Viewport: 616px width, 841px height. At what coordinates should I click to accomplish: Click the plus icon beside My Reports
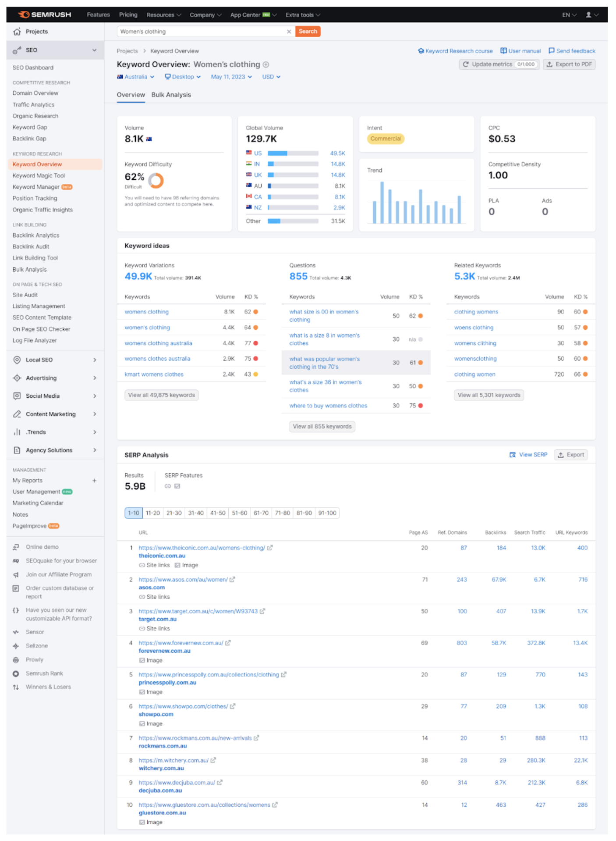coord(94,481)
